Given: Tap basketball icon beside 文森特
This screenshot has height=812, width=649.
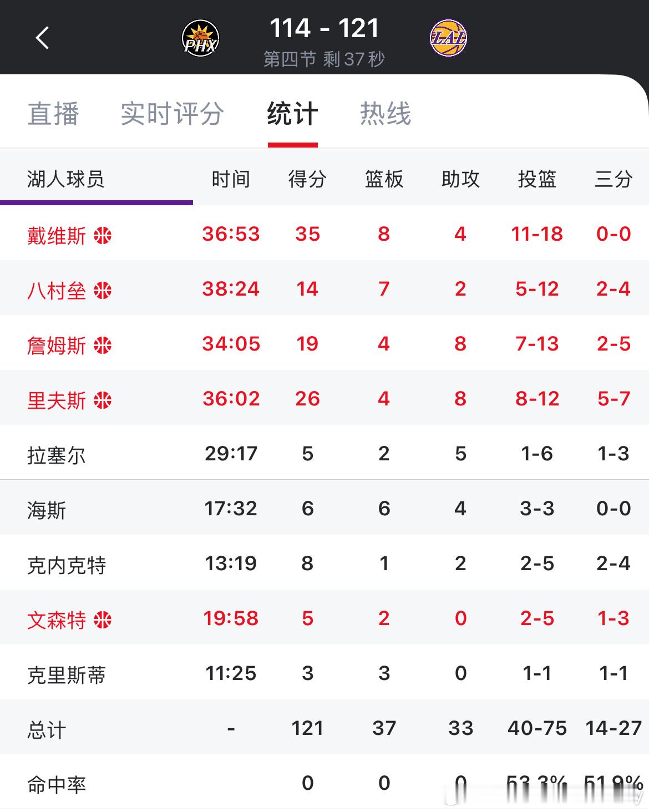Looking at the screenshot, I should [103, 620].
